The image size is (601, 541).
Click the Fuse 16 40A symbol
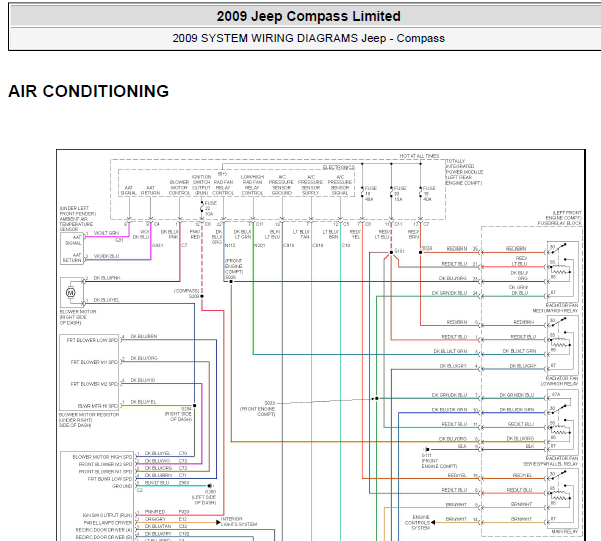pyautogui.click(x=420, y=194)
